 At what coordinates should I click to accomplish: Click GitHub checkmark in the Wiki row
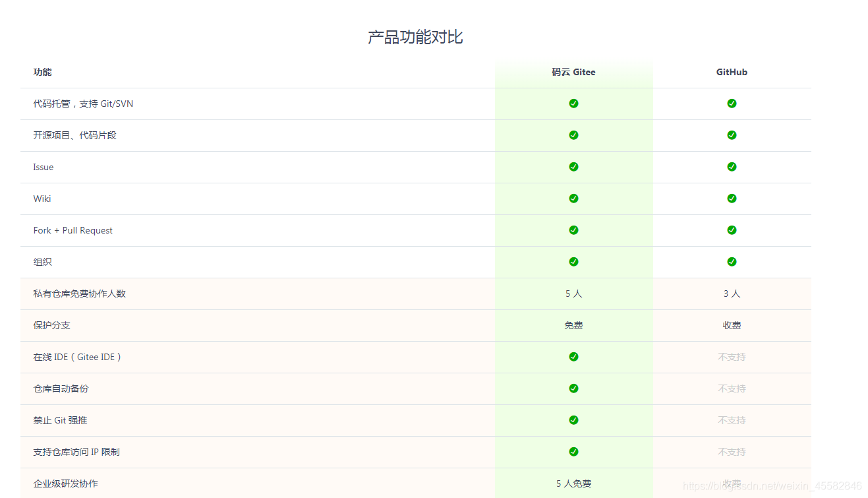pyautogui.click(x=732, y=199)
